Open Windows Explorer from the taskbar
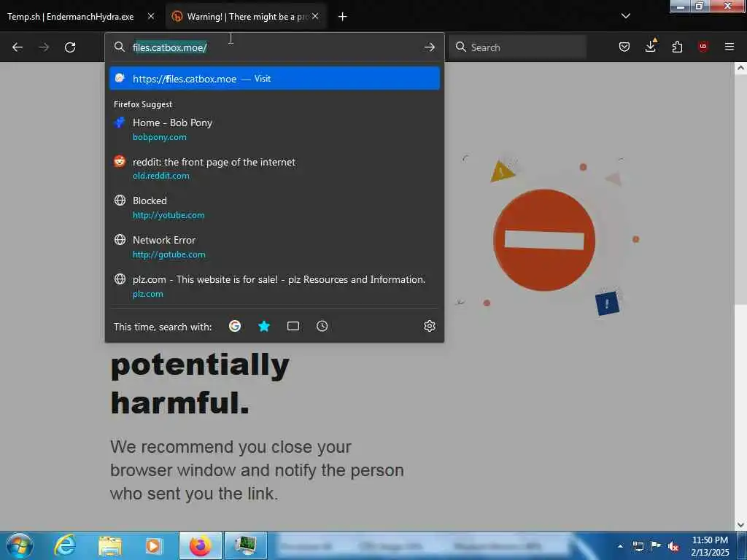Viewport: 747px width, 560px height. (110, 545)
